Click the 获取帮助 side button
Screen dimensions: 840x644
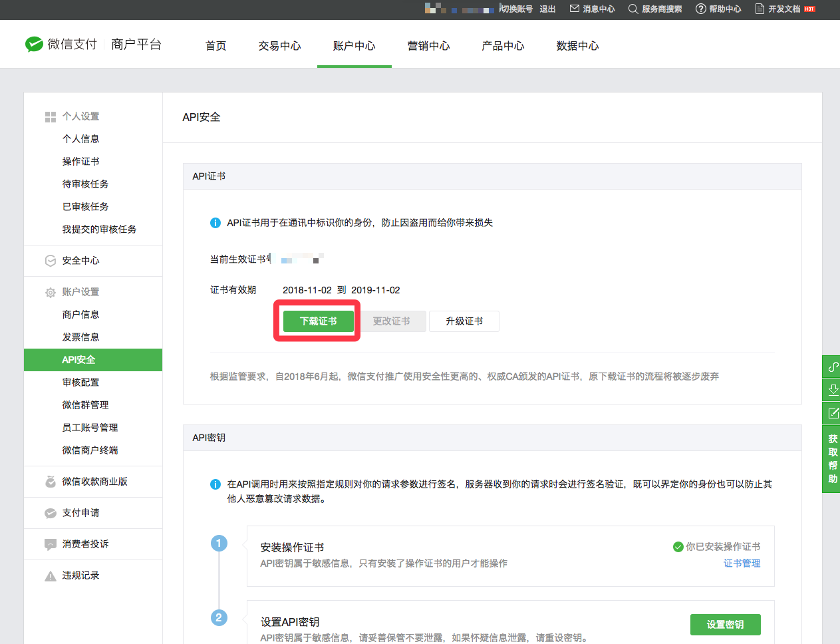[x=833, y=459]
